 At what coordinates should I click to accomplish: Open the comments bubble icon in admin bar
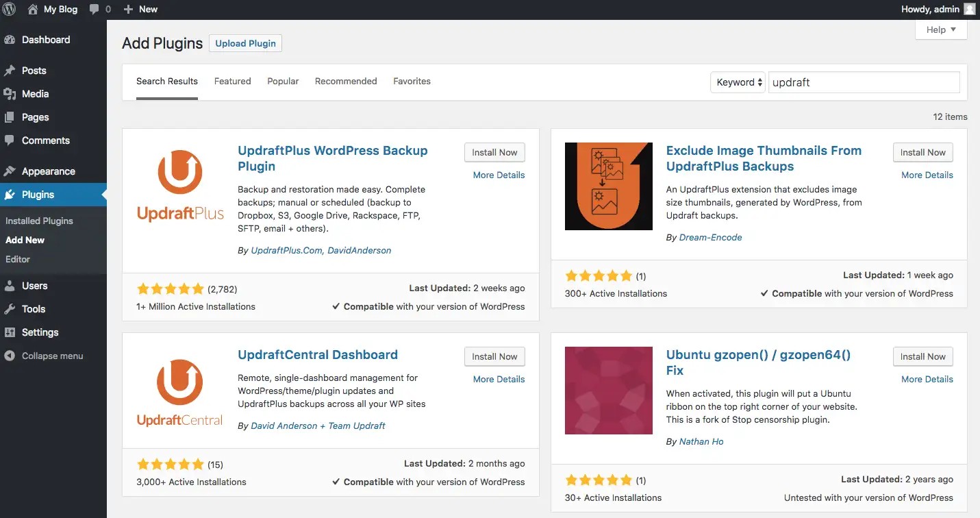coord(95,10)
